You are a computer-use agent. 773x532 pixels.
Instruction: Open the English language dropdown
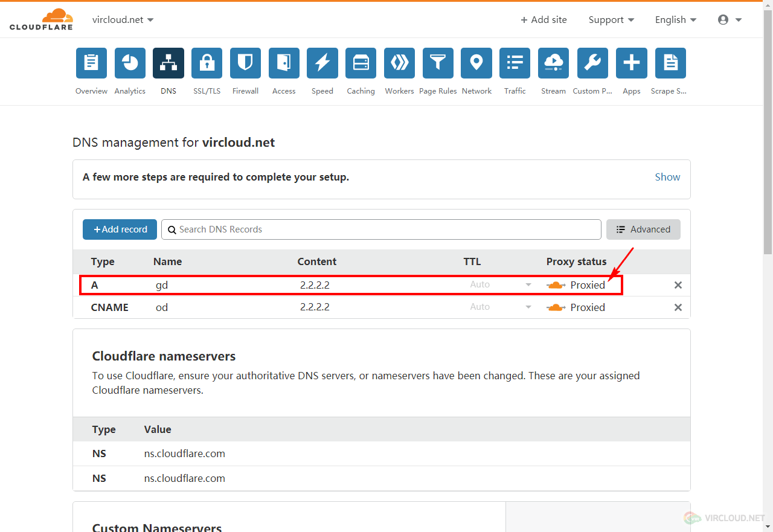(x=675, y=20)
